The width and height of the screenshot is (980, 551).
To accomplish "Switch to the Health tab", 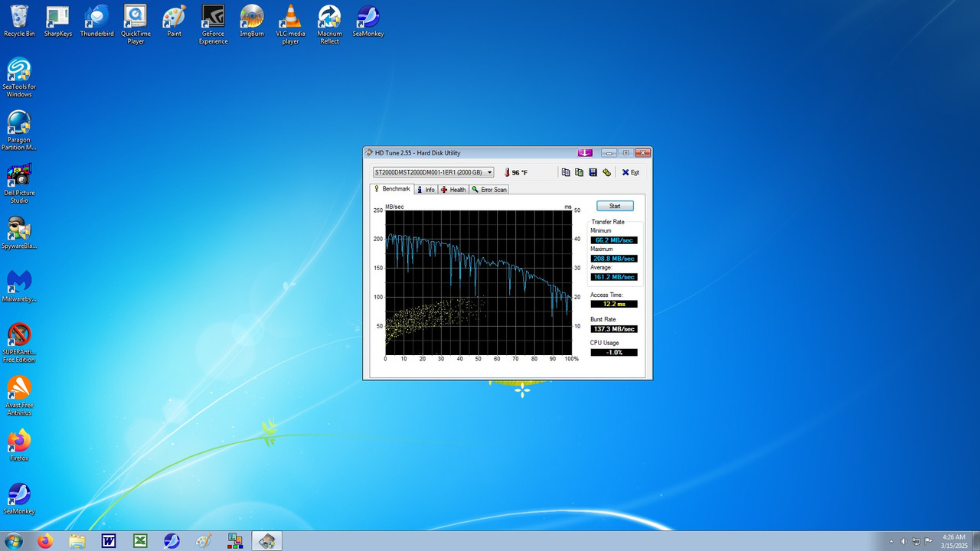I will click(x=453, y=189).
